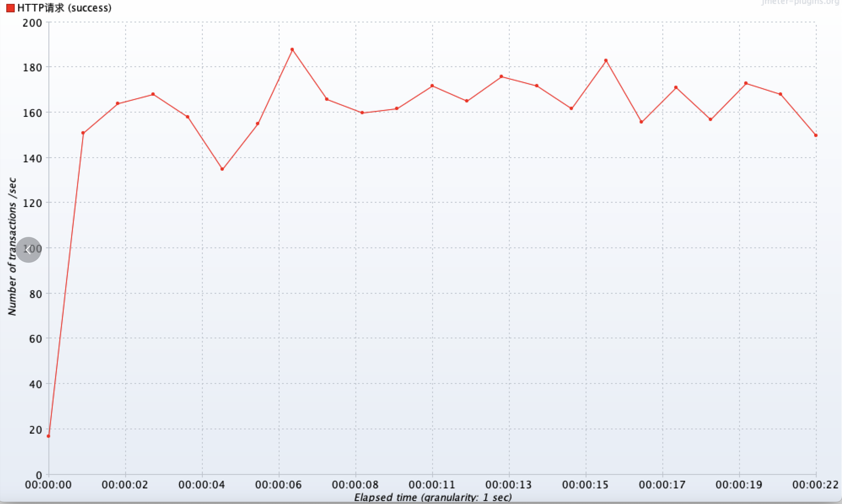The image size is (842, 504).
Task: Click the red legend swatch for HTTP请求
Action: pyautogui.click(x=10, y=8)
